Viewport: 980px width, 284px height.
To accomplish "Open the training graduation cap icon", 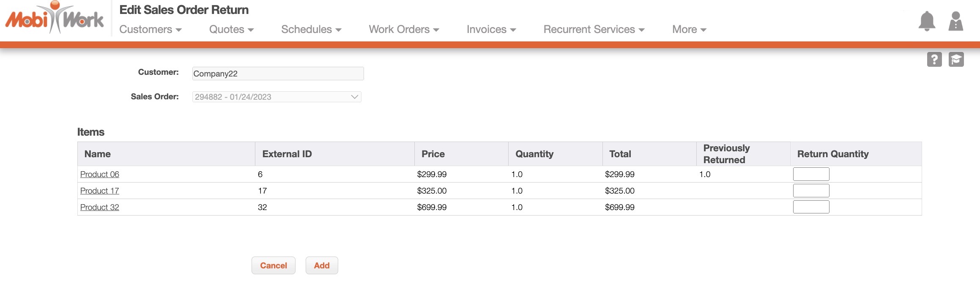I will (x=956, y=60).
